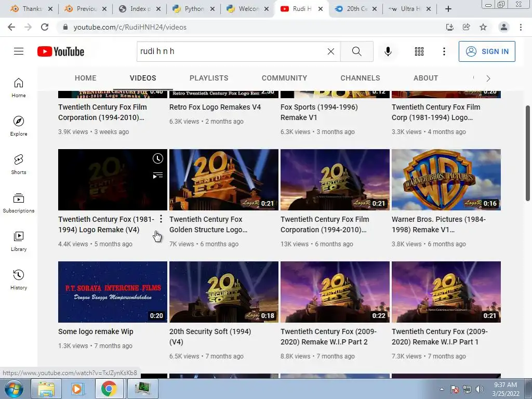Open Chrome from the taskbar
Screen dimensions: 532x399
pyautogui.click(x=109, y=389)
